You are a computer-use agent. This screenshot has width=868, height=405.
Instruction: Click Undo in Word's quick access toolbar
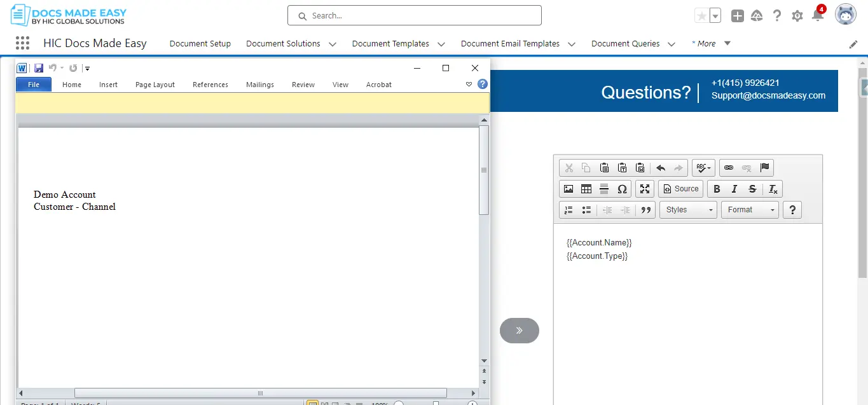[x=53, y=68]
